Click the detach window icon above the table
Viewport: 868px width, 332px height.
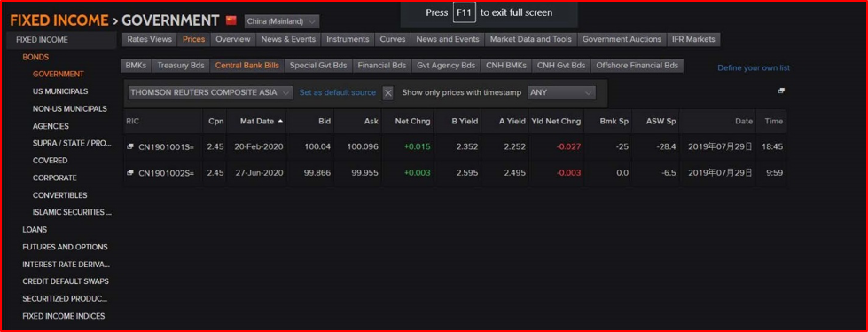[781, 91]
